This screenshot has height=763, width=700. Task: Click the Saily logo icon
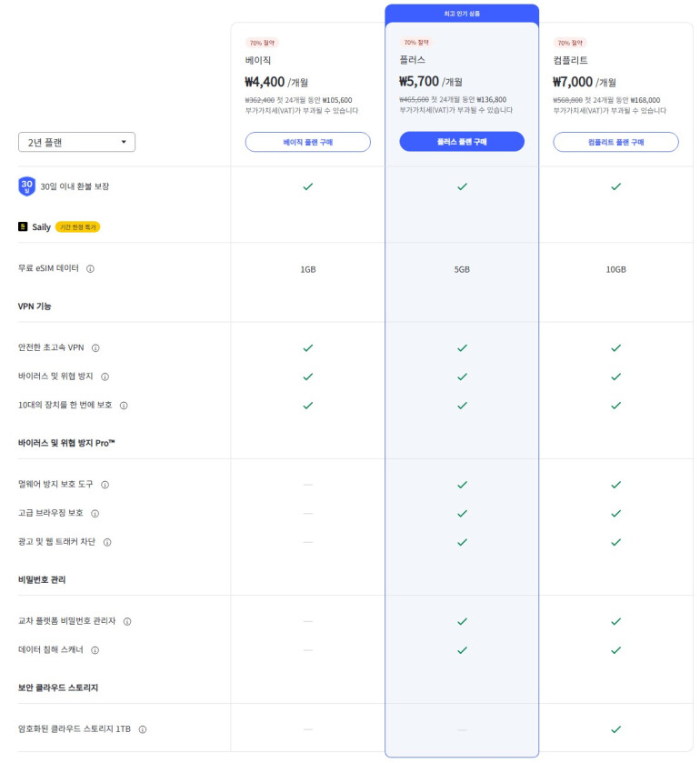(23, 226)
